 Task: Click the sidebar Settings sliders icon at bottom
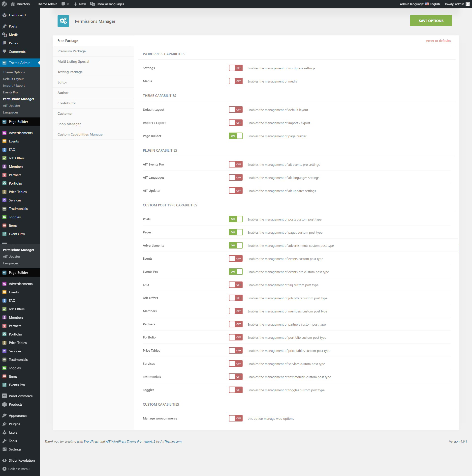pyautogui.click(x=4, y=449)
